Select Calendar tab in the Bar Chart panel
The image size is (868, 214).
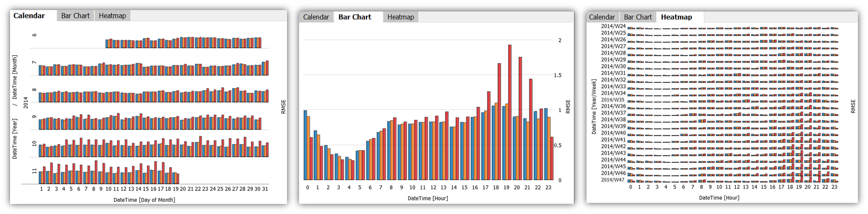click(316, 17)
